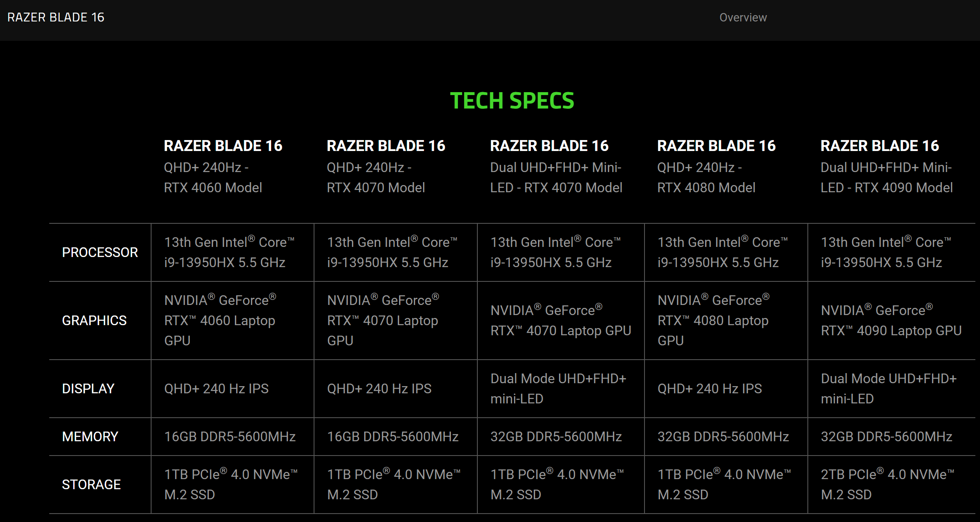The image size is (980, 522).
Task: Click the RAZER BLADE 16 page title in the top bar
Action: coord(56,17)
